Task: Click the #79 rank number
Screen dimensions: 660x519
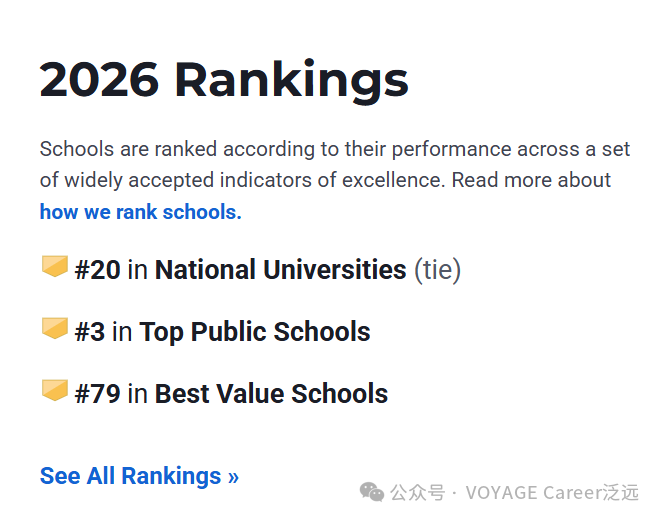Action: pos(97,394)
